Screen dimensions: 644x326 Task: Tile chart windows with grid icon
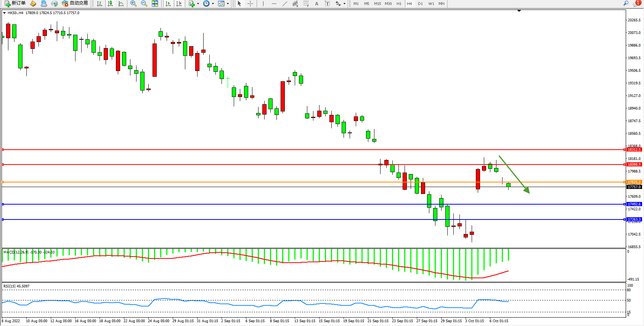click(155, 3)
